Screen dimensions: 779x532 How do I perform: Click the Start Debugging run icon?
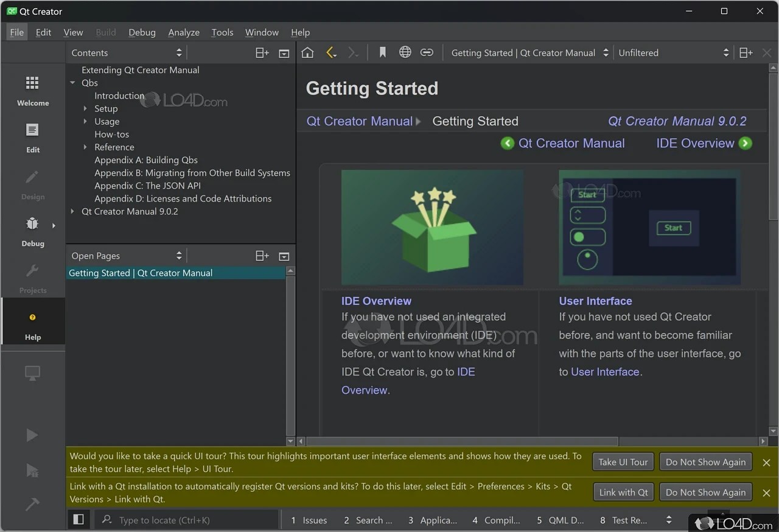point(32,470)
